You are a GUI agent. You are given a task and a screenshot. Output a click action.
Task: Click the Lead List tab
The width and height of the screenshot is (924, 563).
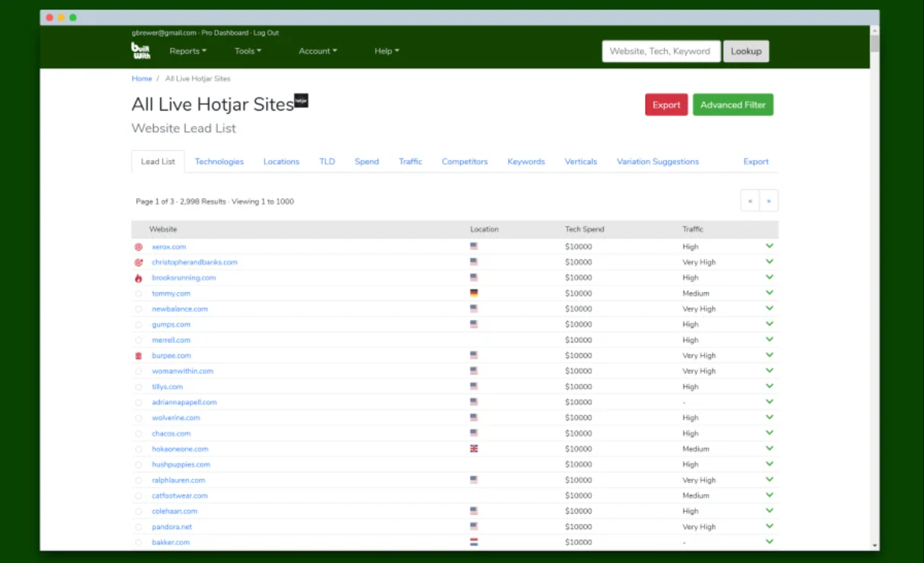pos(158,161)
